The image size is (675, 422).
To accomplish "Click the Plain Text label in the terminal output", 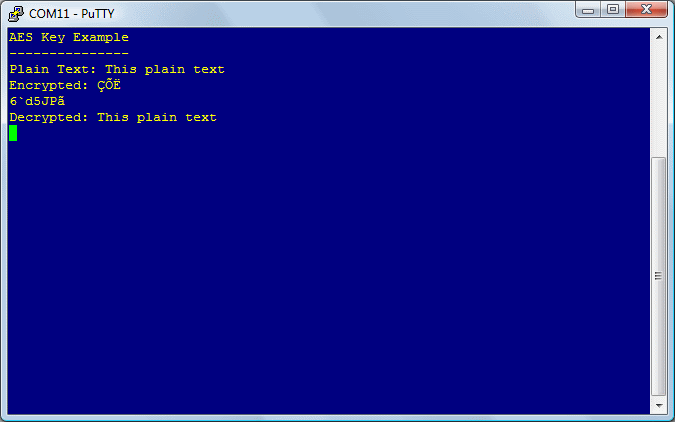I will tap(53, 69).
